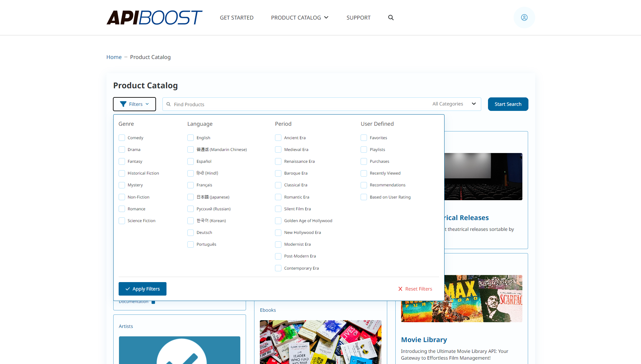The width and height of the screenshot is (641, 364).
Task: Tick the Modernist Era checkbox
Action: (x=278, y=244)
